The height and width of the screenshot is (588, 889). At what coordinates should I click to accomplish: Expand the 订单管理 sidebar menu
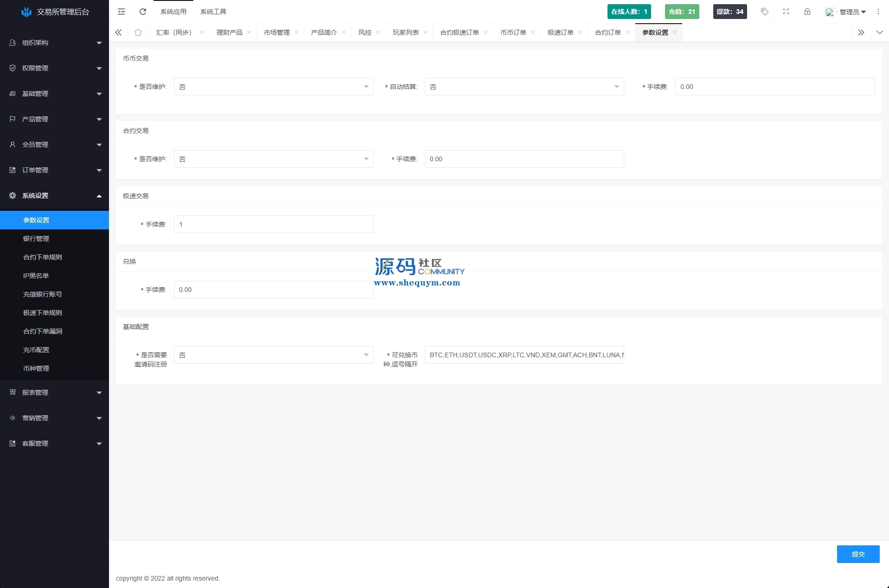54,170
